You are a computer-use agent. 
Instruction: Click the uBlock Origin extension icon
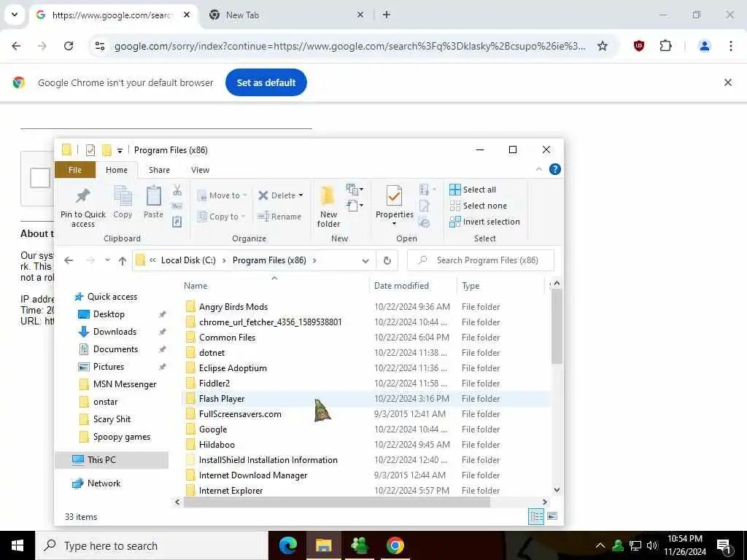[x=639, y=46]
